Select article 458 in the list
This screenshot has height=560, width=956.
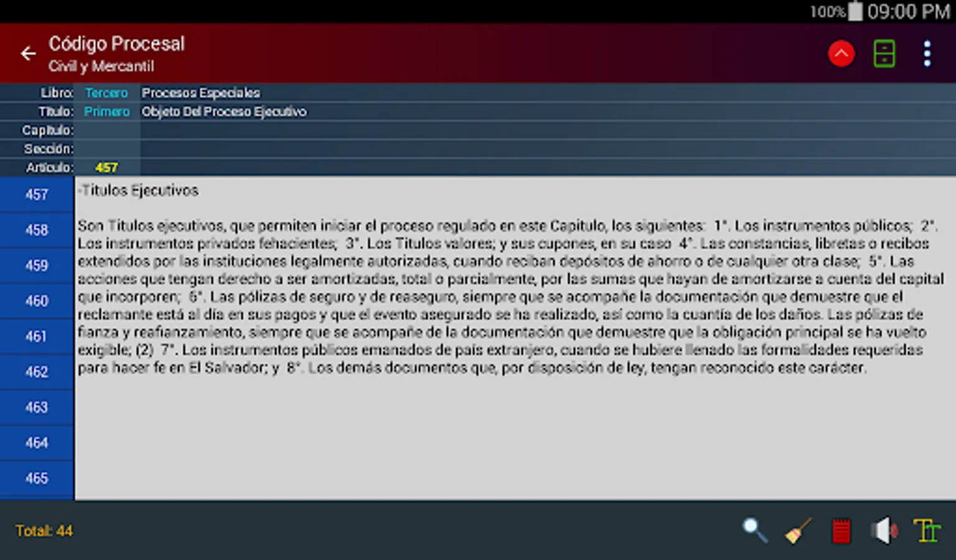(x=37, y=230)
